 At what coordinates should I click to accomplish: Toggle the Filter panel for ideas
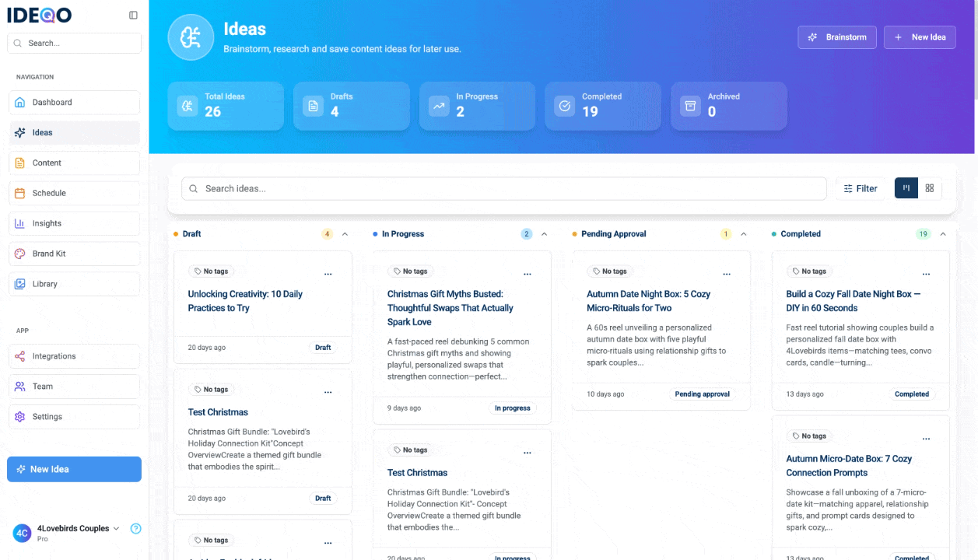(x=860, y=187)
